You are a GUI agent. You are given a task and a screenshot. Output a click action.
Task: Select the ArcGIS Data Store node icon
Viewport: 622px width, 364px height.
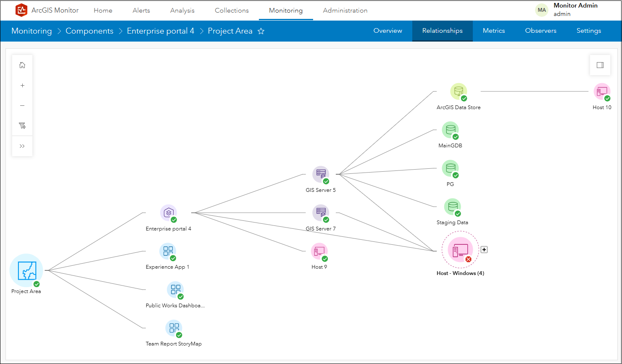pos(459,92)
